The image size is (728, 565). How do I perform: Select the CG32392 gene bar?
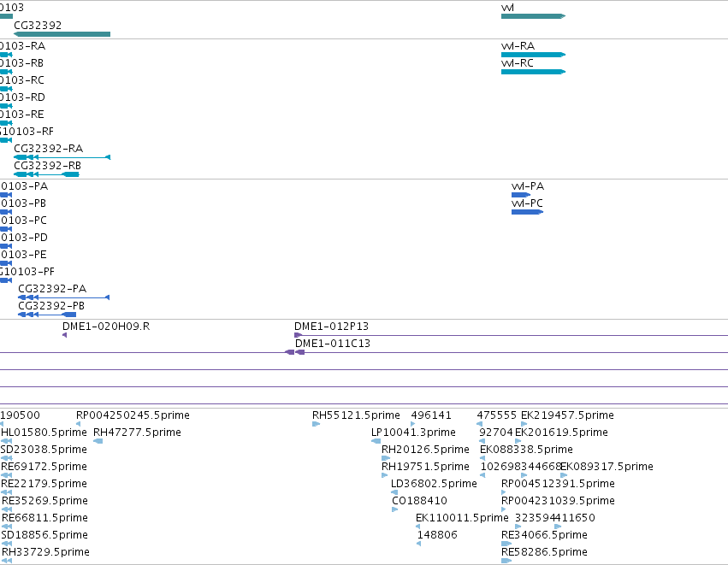[x=62, y=34]
